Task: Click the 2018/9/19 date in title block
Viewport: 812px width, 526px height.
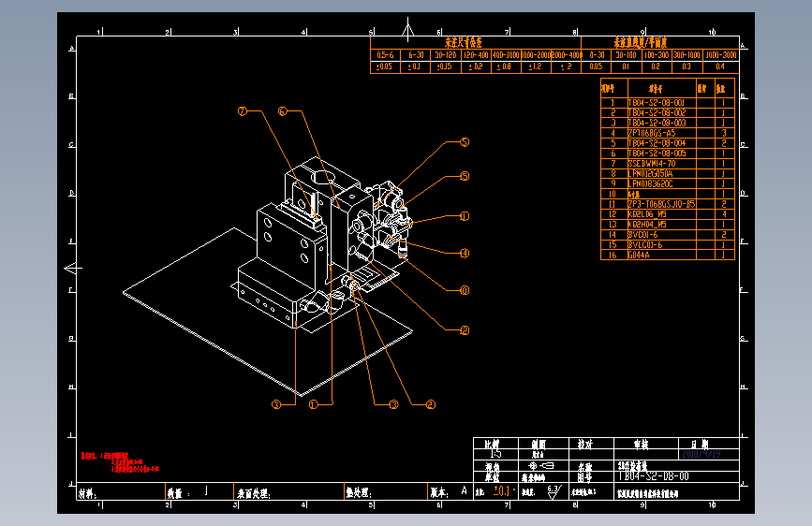Action: (701, 454)
